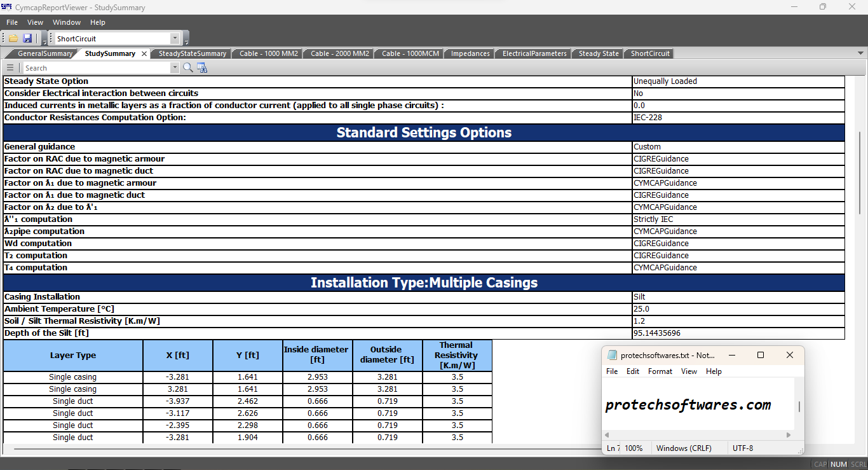Switch to the Steady State tab
Viewport: 868px width, 470px height.
599,53
